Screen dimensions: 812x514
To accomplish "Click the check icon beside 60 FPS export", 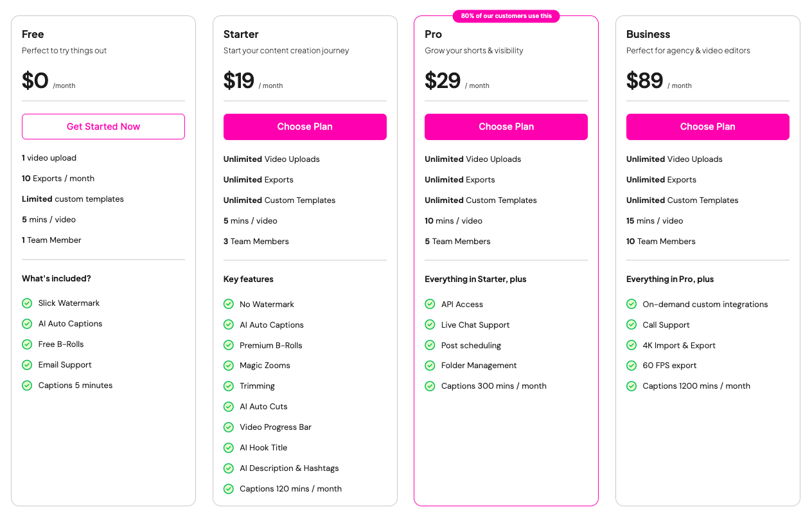I will click(x=631, y=366).
